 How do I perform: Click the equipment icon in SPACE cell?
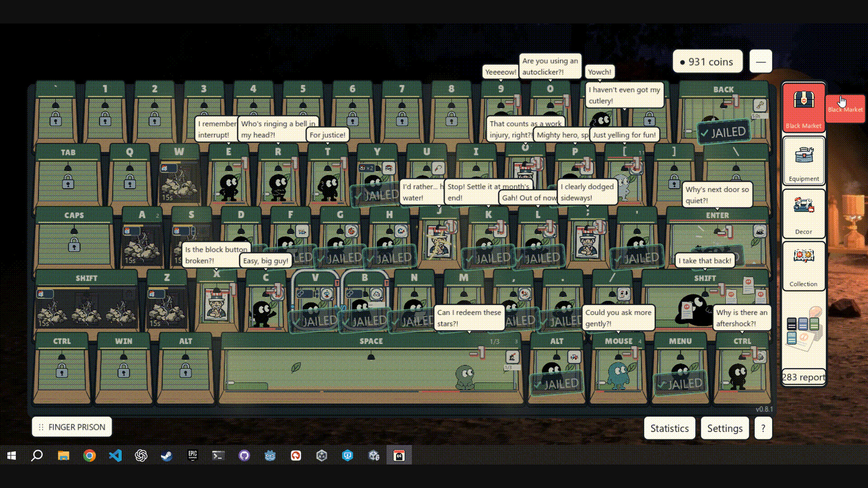coord(512,357)
